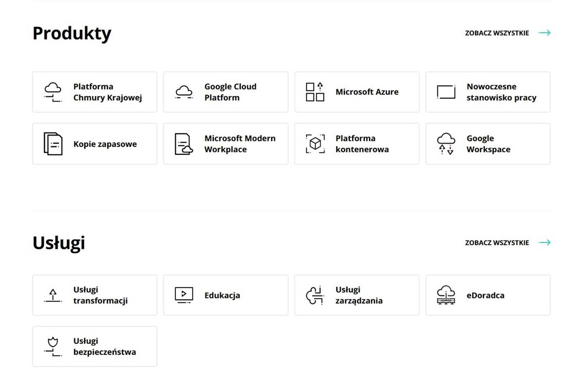Click the Platforma Chmury Krajowej cloud icon
Viewport: 578px width, 392px height.
point(53,92)
